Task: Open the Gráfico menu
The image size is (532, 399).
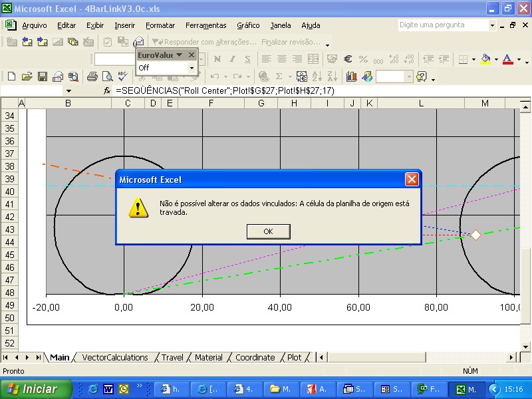Action: coord(248,25)
